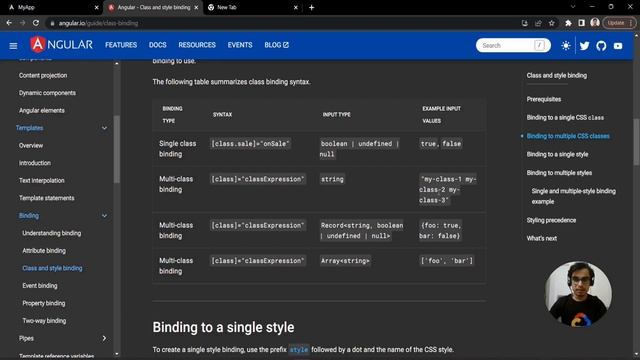Jump to Prerequisites in table of contents

(544, 100)
